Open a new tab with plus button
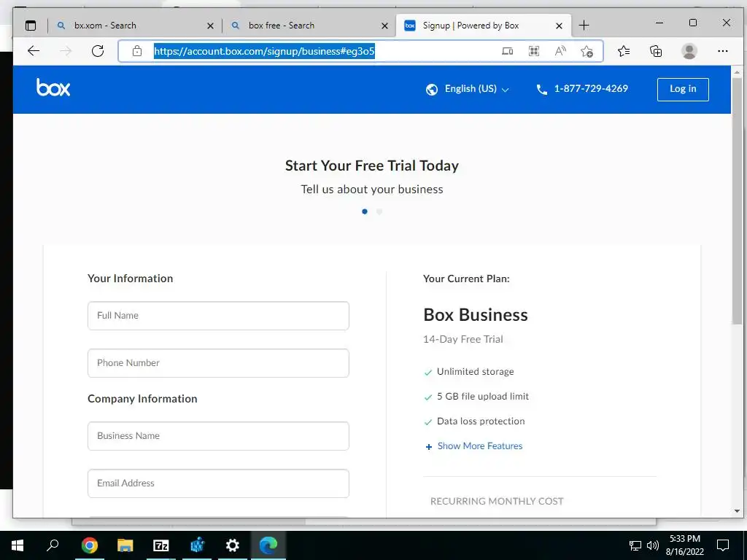747x560 pixels. (x=584, y=26)
